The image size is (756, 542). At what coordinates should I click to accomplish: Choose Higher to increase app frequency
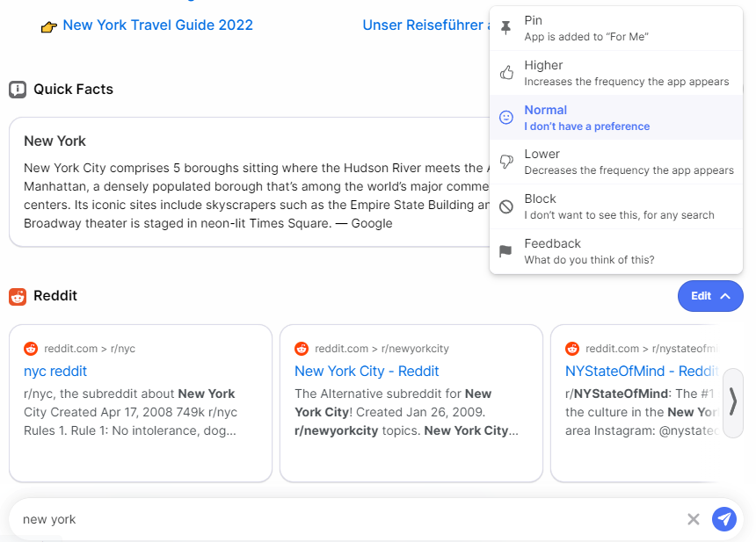(616, 73)
